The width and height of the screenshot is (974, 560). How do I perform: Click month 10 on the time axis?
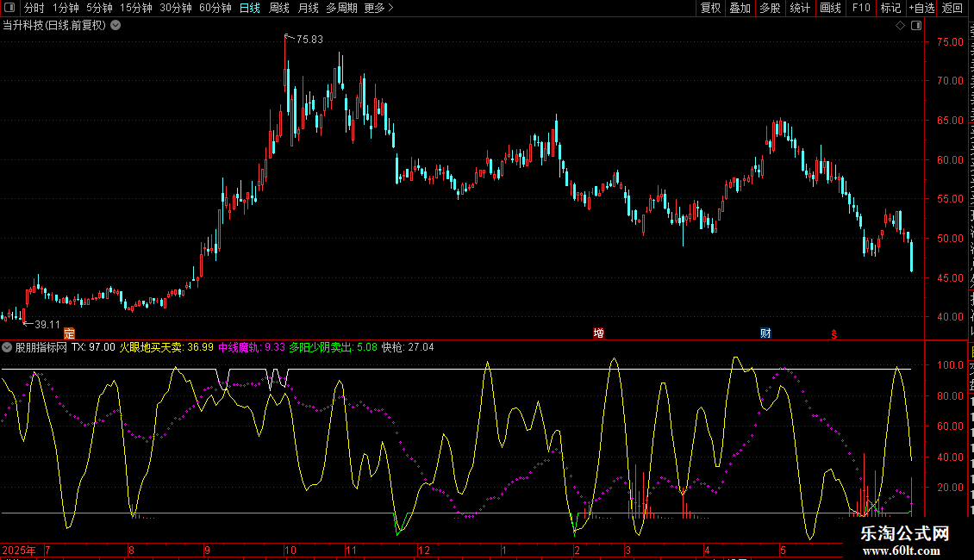click(x=290, y=550)
